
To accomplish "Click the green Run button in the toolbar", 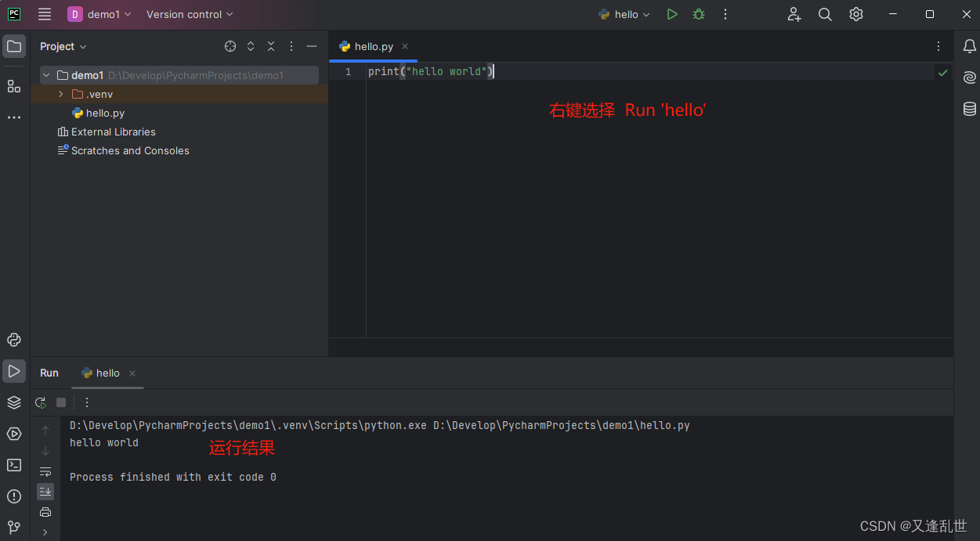I will (671, 14).
